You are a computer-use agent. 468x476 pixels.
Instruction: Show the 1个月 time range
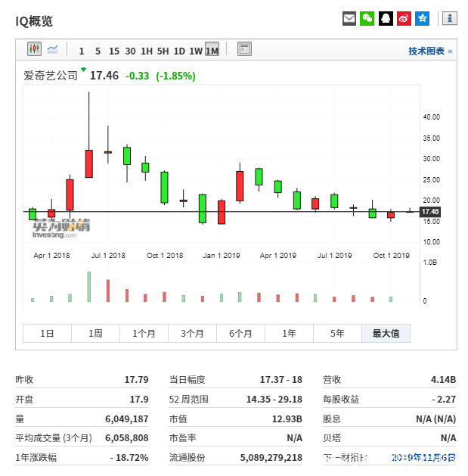(144, 333)
